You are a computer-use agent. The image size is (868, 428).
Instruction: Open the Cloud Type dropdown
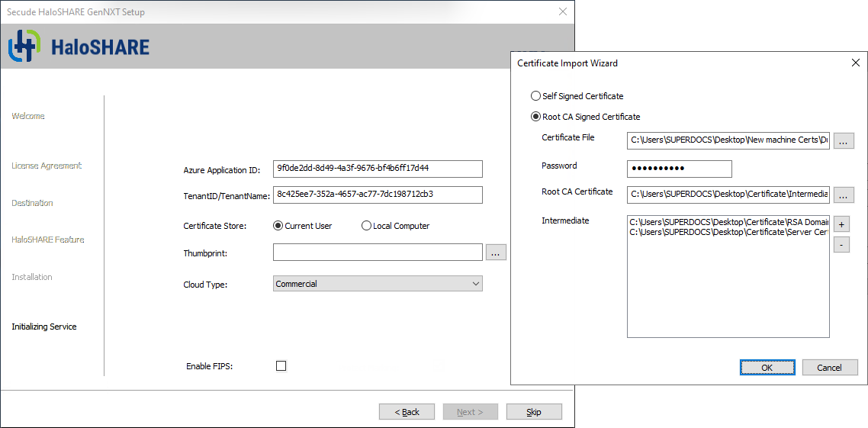[378, 284]
